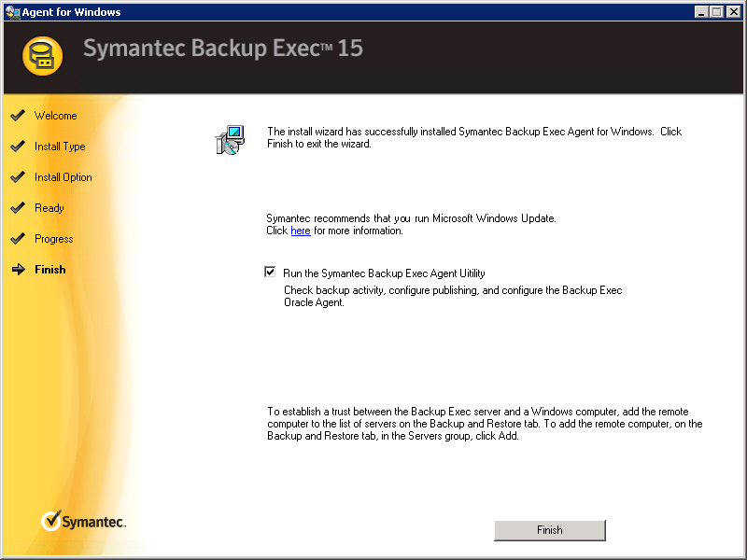Viewport: 747px width, 560px height.
Task: Click the title bar application icon
Action: coord(12,12)
